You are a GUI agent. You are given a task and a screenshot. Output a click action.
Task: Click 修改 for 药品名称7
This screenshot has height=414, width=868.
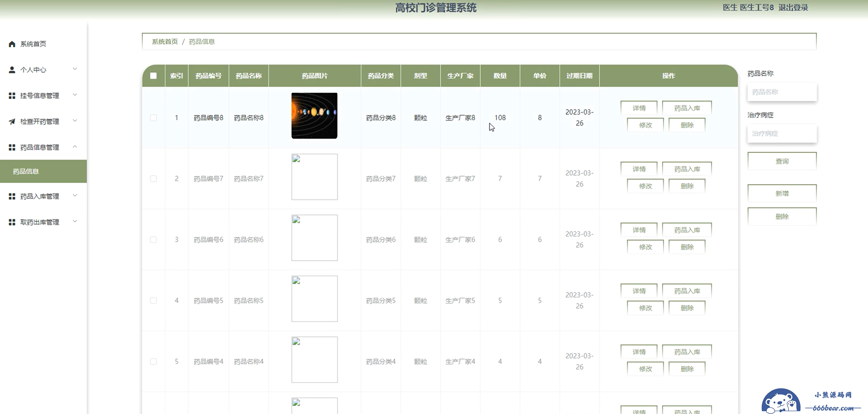click(x=645, y=186)
